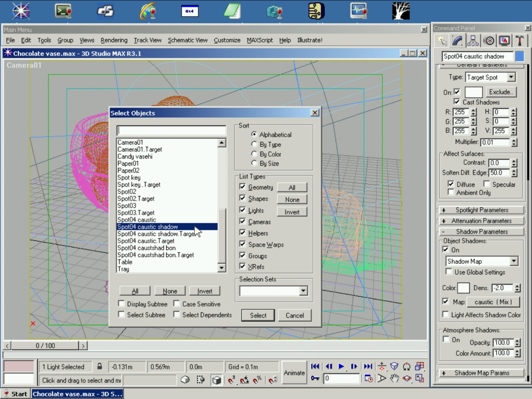Image resolution: width=532 pixels, height=399 pixels.
Task: Open the Hierarchy command panel tab
Action: (473, 41)
